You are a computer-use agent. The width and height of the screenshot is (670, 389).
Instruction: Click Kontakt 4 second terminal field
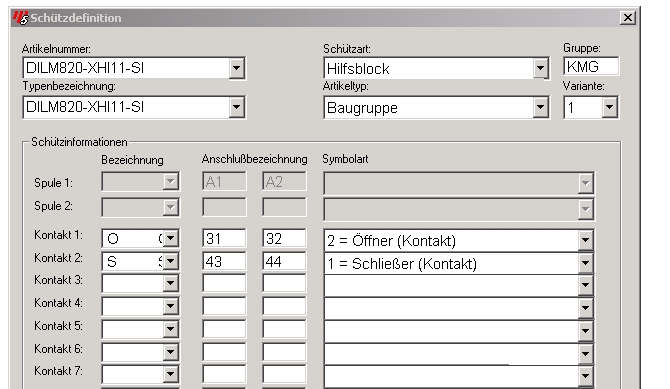(284, 306)
